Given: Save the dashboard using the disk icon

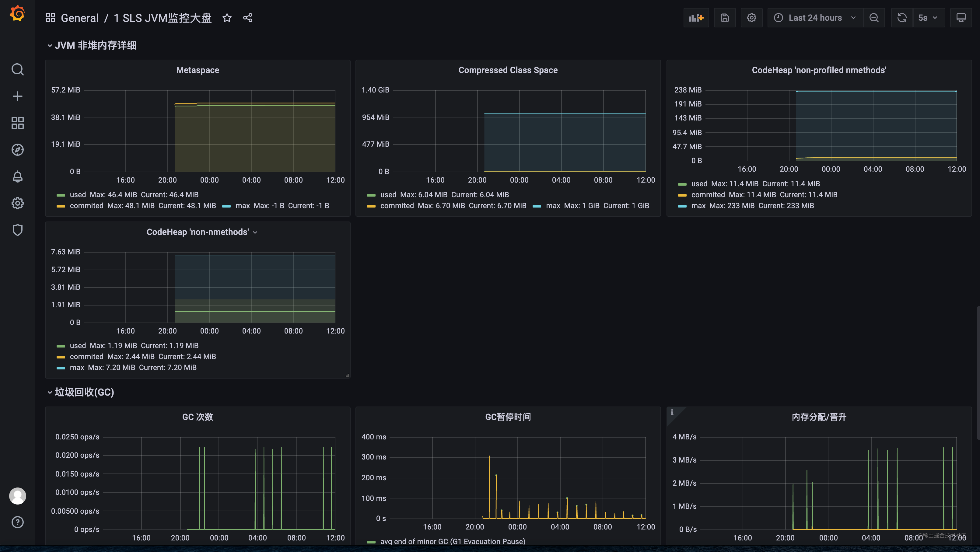Looking at the screenshot, I should (725, 18).
